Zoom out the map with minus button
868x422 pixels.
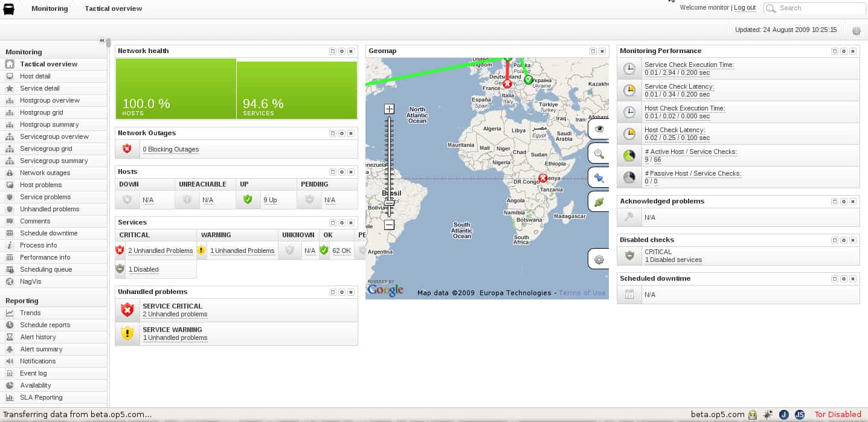tap(389, 225)
